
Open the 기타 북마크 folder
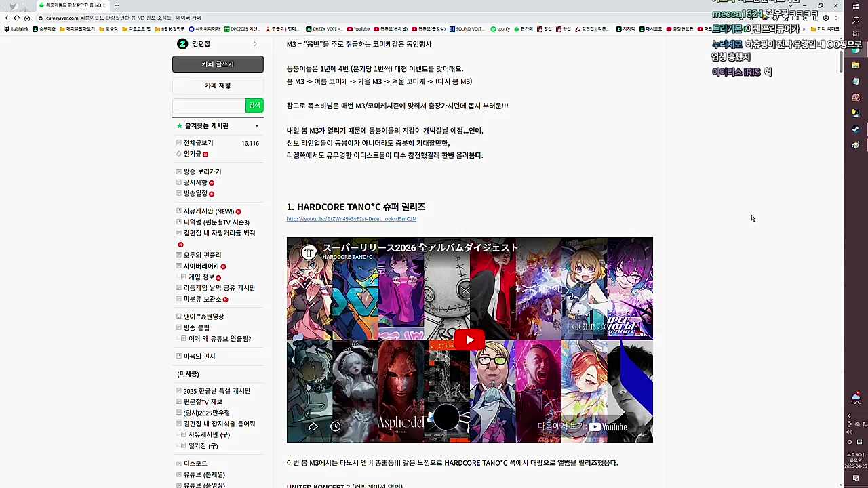pyautogui.click(x=825, y=29)
